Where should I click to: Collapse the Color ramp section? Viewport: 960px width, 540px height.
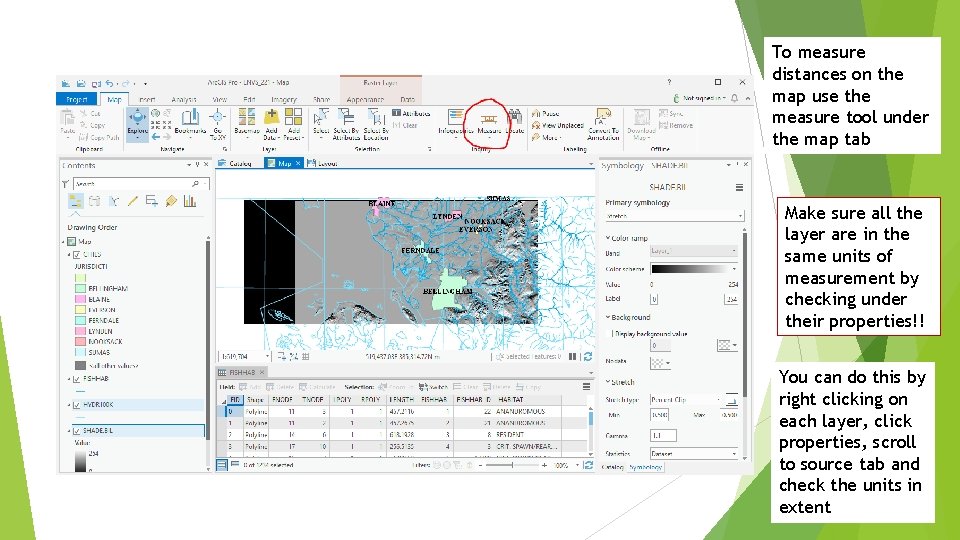pos(608,238)
